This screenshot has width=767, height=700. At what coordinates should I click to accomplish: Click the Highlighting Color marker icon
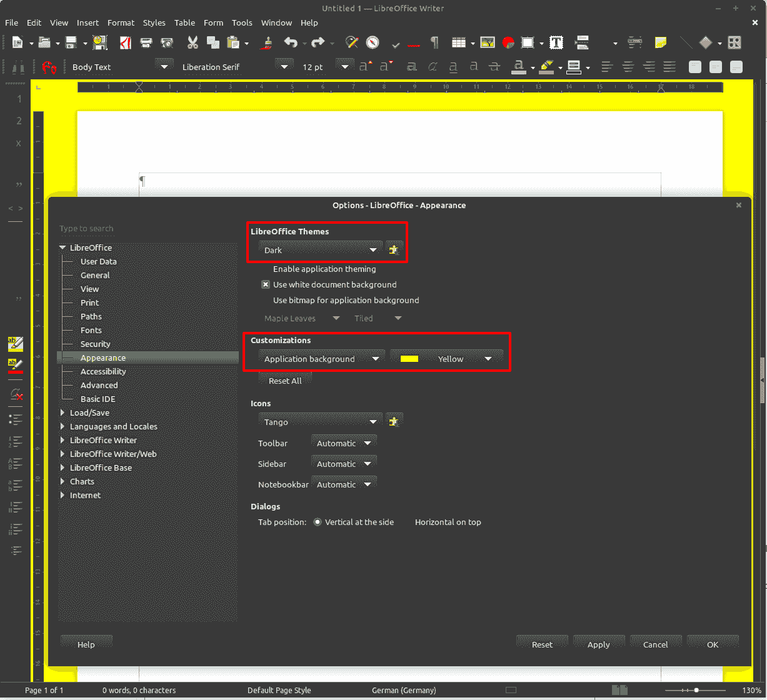click(546, 66)
